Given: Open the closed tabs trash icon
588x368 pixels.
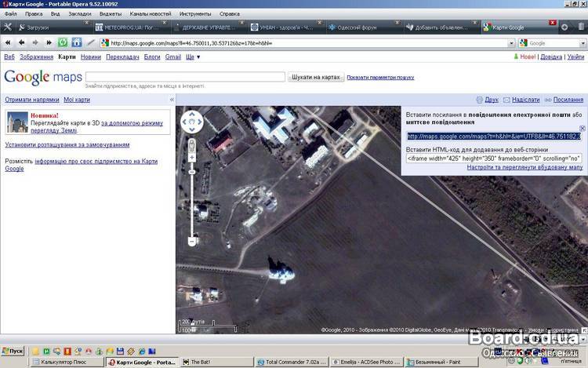Looking at the screenshot, I should point(581,27).
